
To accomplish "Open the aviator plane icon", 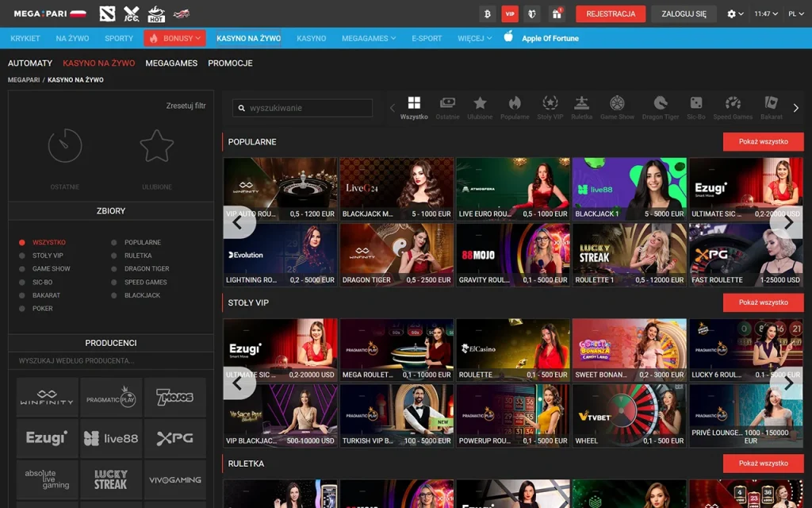I will click(182, 13).
